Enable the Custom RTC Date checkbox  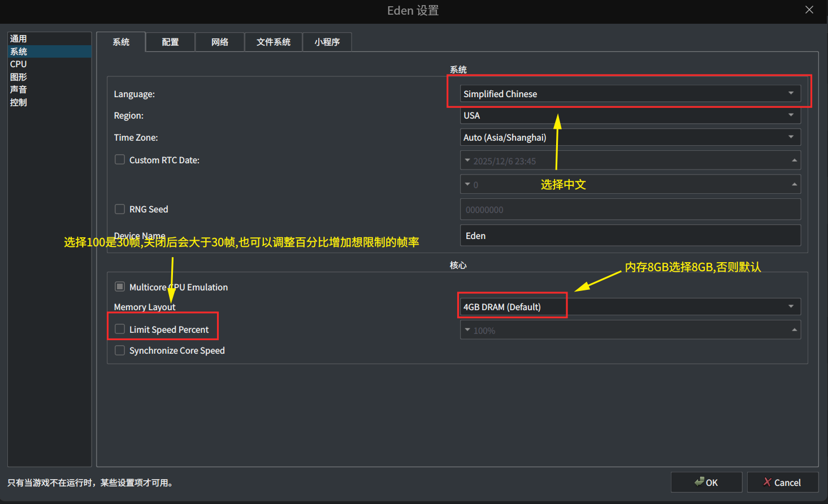click(120, 160)
